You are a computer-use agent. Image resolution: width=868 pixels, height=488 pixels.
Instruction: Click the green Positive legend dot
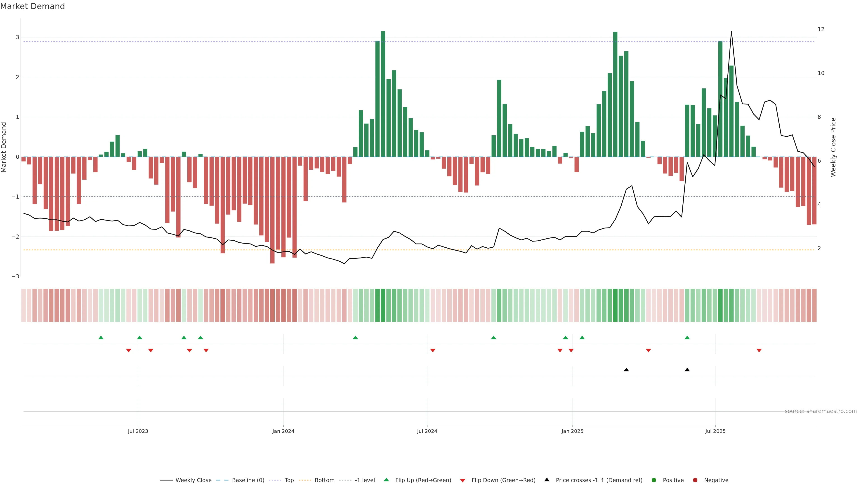point(654,480)
